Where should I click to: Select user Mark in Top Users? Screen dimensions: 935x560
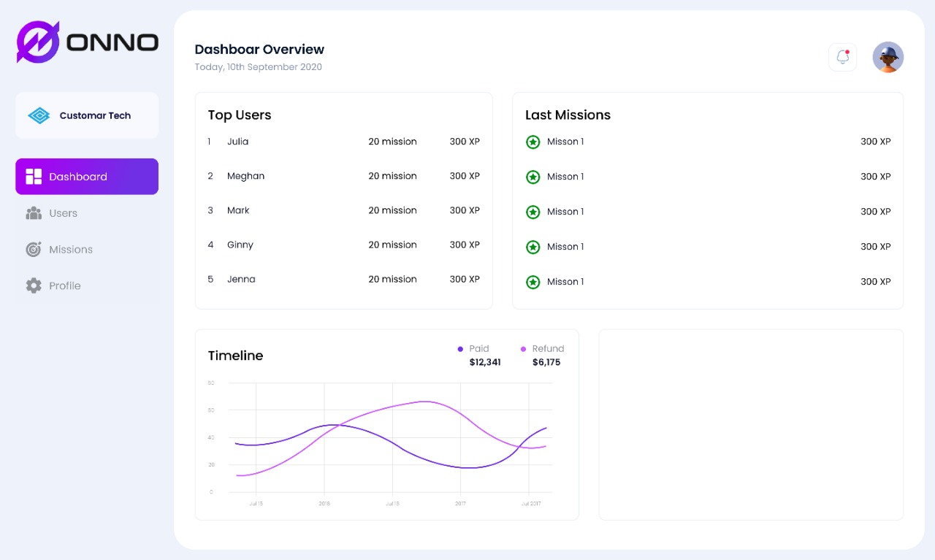coord(238,210)
